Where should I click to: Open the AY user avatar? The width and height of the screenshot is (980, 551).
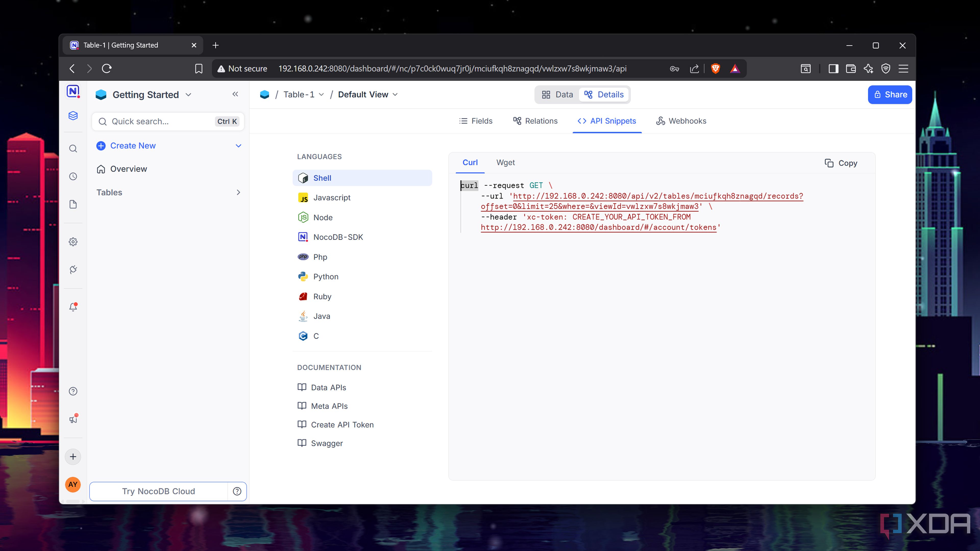click(73, 484)
